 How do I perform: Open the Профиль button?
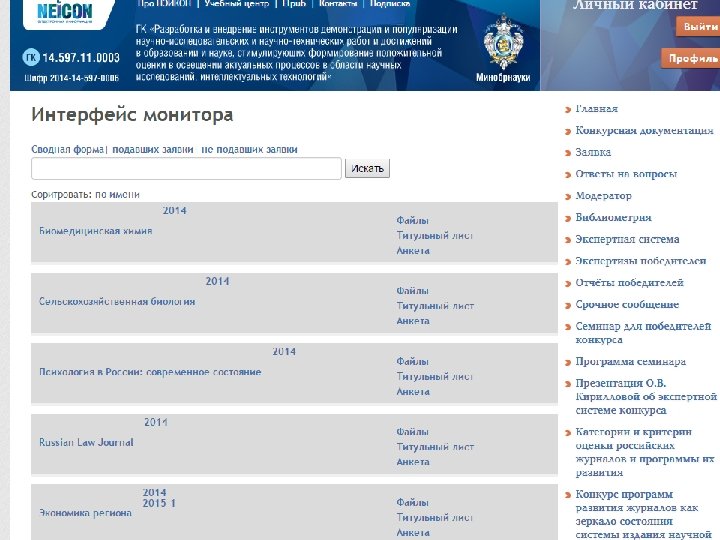pyautogui.click(x=691, y=58)
